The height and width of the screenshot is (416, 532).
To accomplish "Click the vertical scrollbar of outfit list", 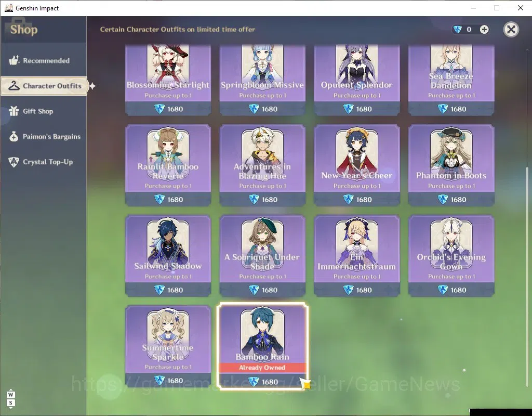I will click(x=527, y=277).
